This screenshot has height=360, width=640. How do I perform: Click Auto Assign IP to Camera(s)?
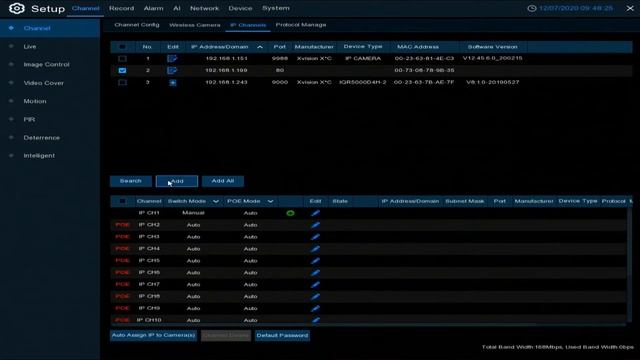pyautogui.click(x=153, y=336)
